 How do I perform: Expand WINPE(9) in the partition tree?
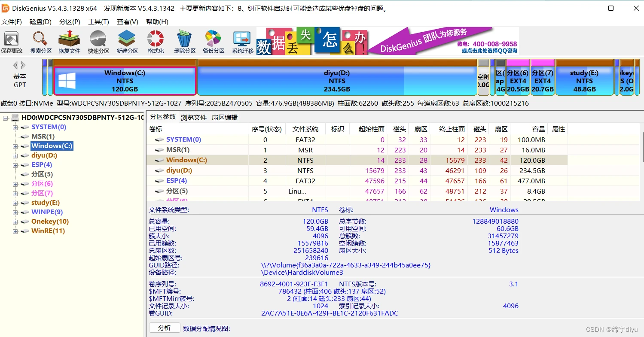tap(15, 212)
